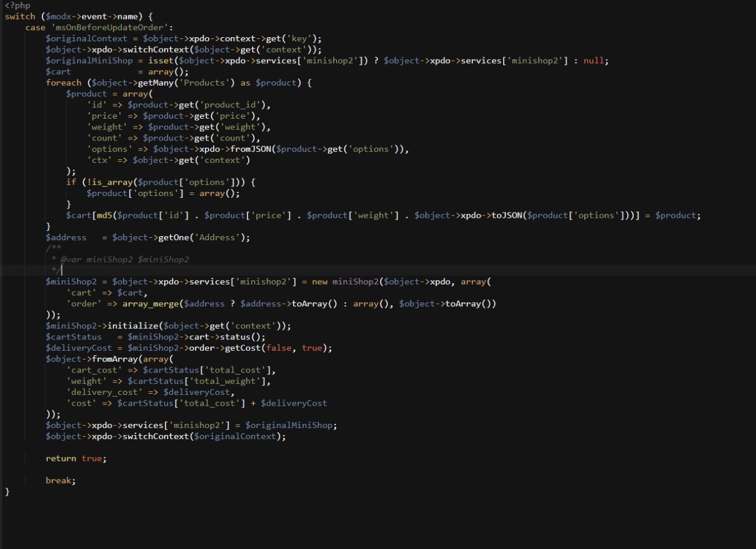Click 'switchContext($originalContext)' call
This screenshot has width=756, height=549.
pyautogui.click(x=202, y=437)
